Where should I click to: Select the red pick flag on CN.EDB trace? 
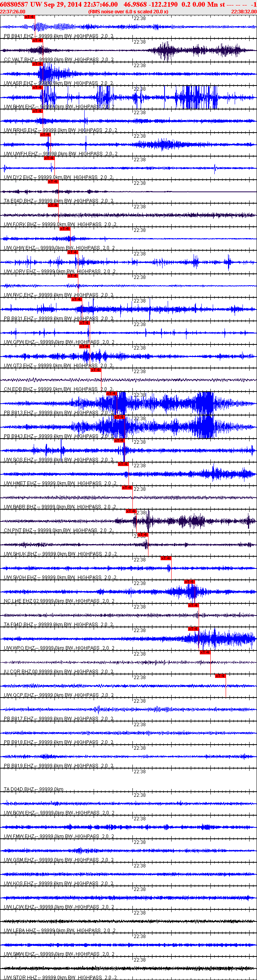point(96,370)
